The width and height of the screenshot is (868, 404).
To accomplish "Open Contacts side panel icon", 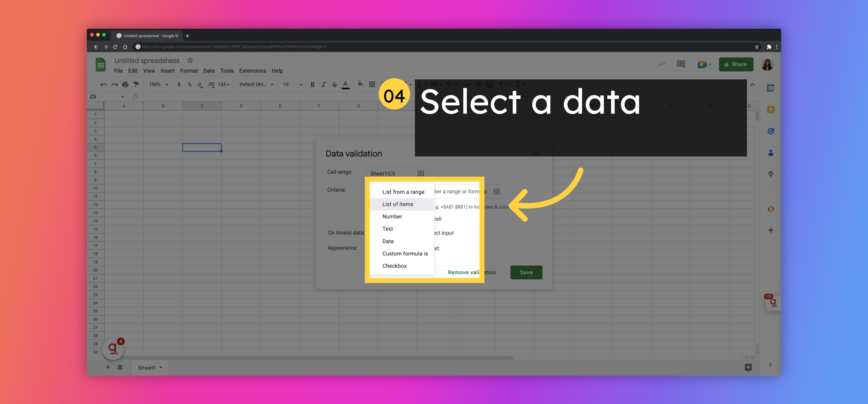I will [x=771, y=153].
